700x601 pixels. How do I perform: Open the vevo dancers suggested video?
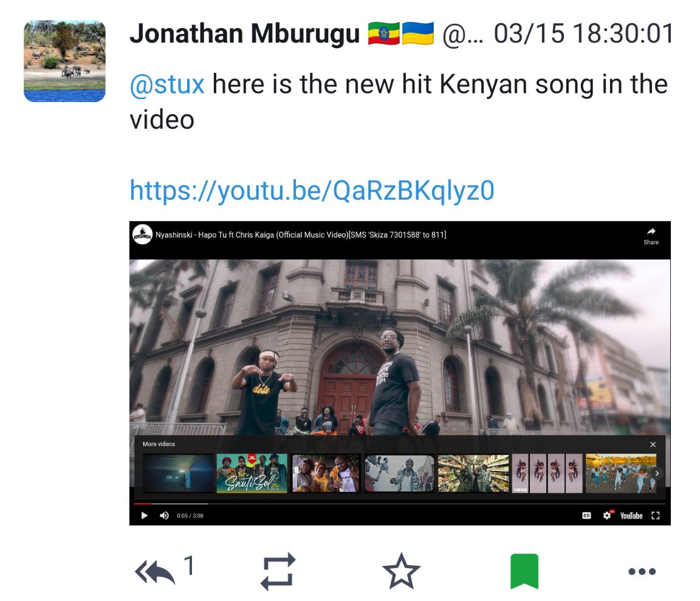pos(547,473)
